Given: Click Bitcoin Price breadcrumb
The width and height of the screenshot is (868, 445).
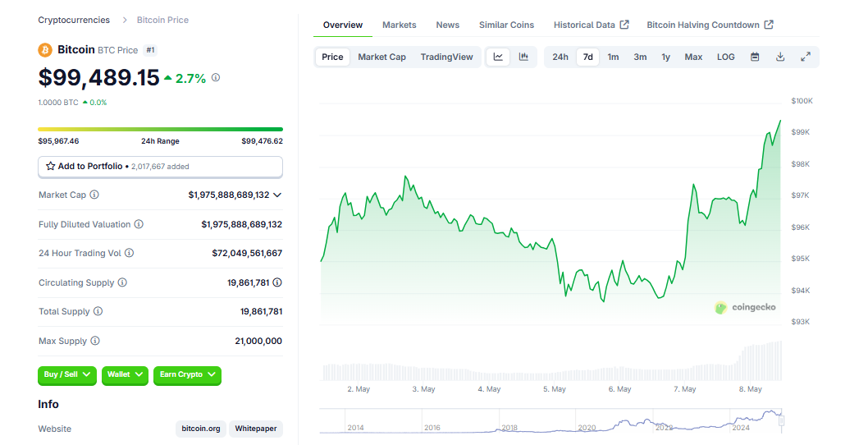Looking at the screenshot, I should [162, 20].
